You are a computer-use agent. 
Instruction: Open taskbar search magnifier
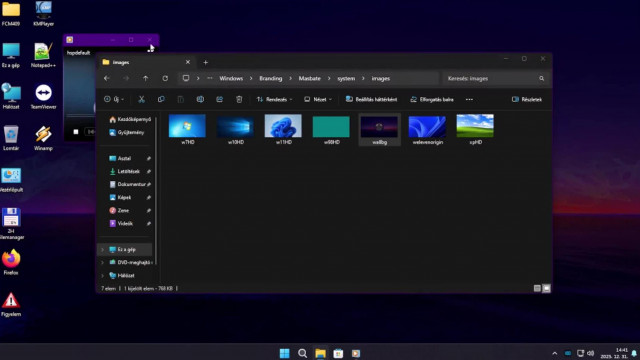[302, 353]
